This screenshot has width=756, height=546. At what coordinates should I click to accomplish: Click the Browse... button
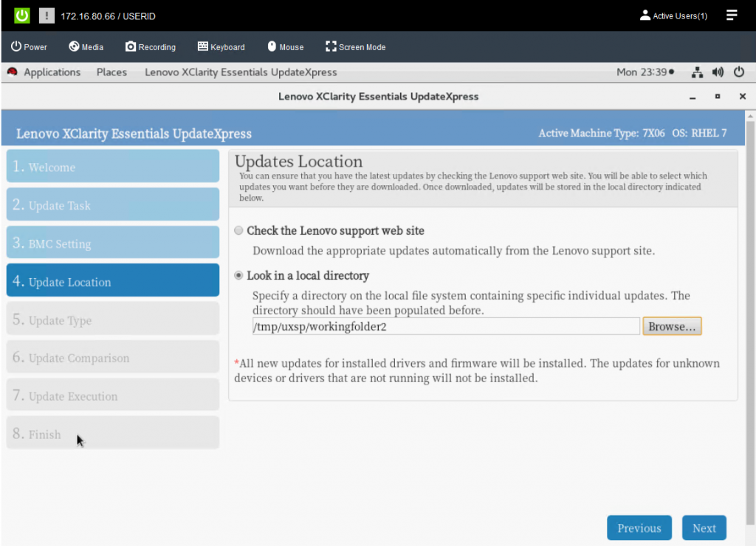(672, 326)
